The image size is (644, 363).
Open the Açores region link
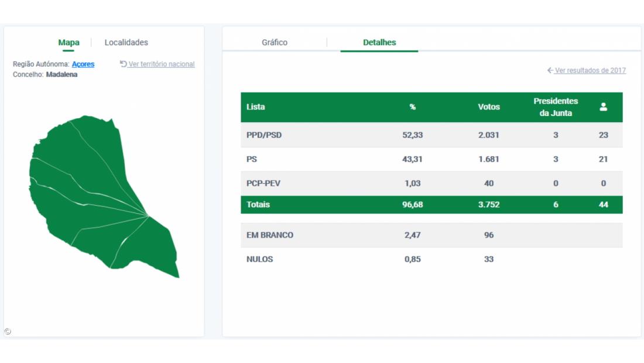(x=83, y=64)
